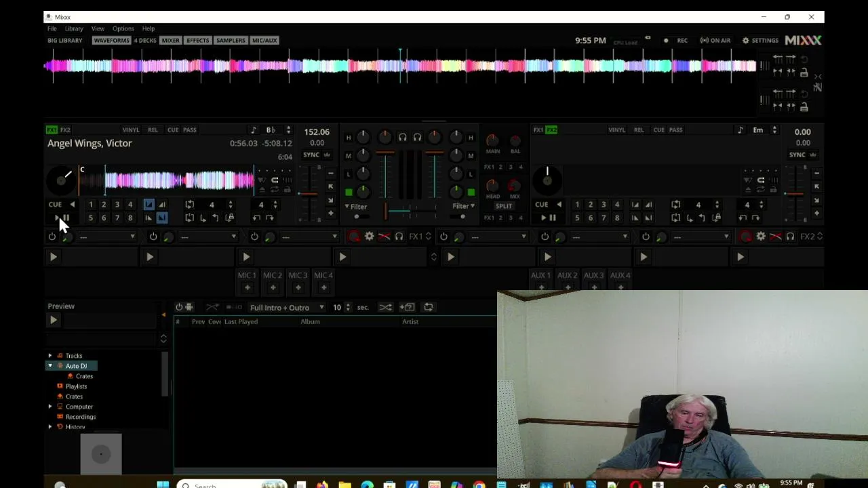
Task: Open FX1 unit settings gear
Action: coord(369,237)
